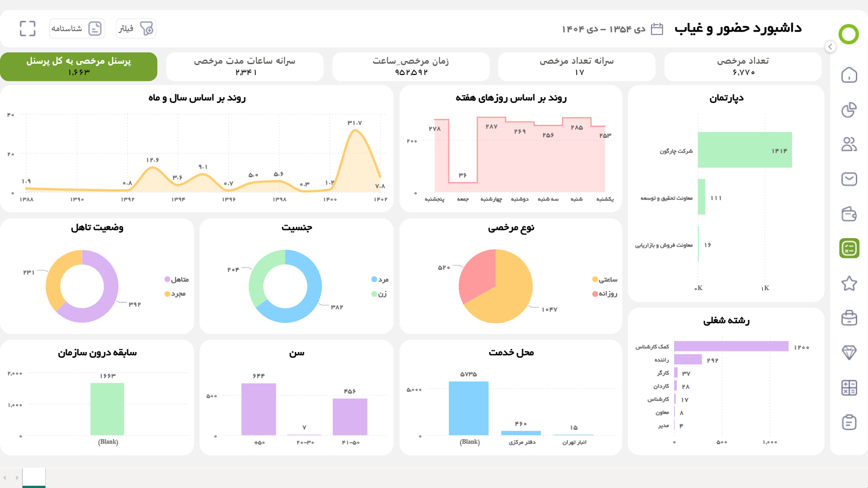Toggle the ساعتی legend in نوع مرخصی chart
Image resolution: width=868 pixels, height=488 pixels.
click(605, 279)
